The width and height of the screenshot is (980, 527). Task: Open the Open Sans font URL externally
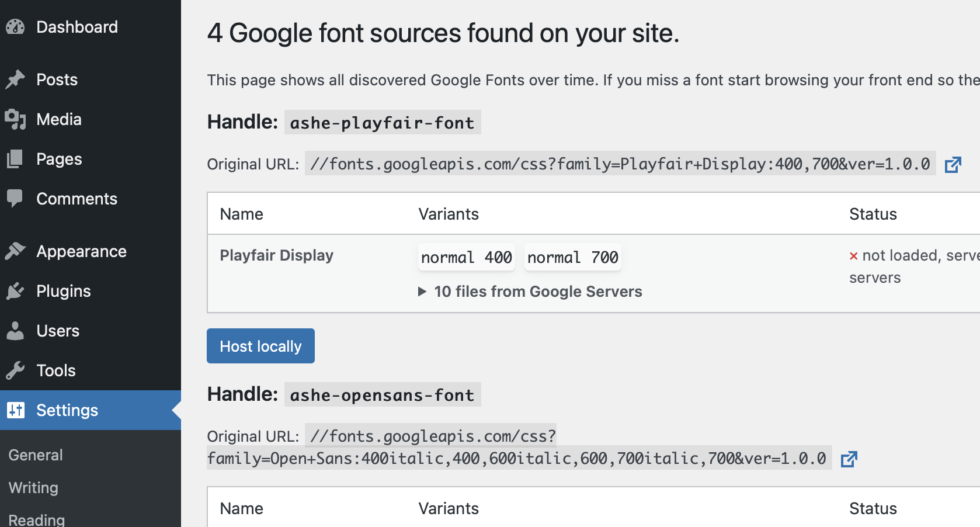point(850,459)
